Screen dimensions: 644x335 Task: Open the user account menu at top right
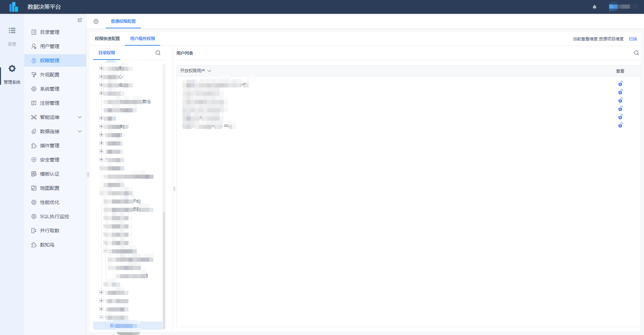pos(623,7)
